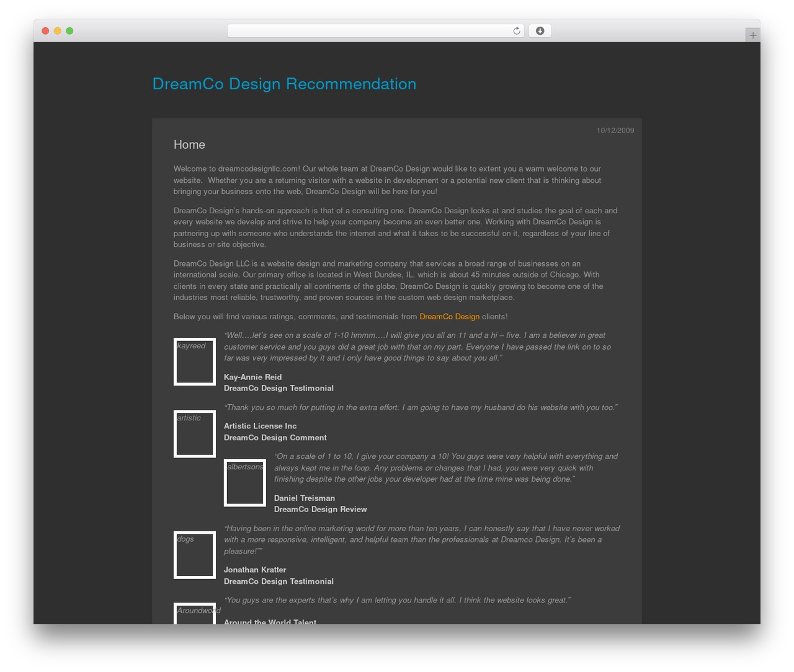794x672 pixels.
Task: Click the red close window button
Action: pos(45,31)
